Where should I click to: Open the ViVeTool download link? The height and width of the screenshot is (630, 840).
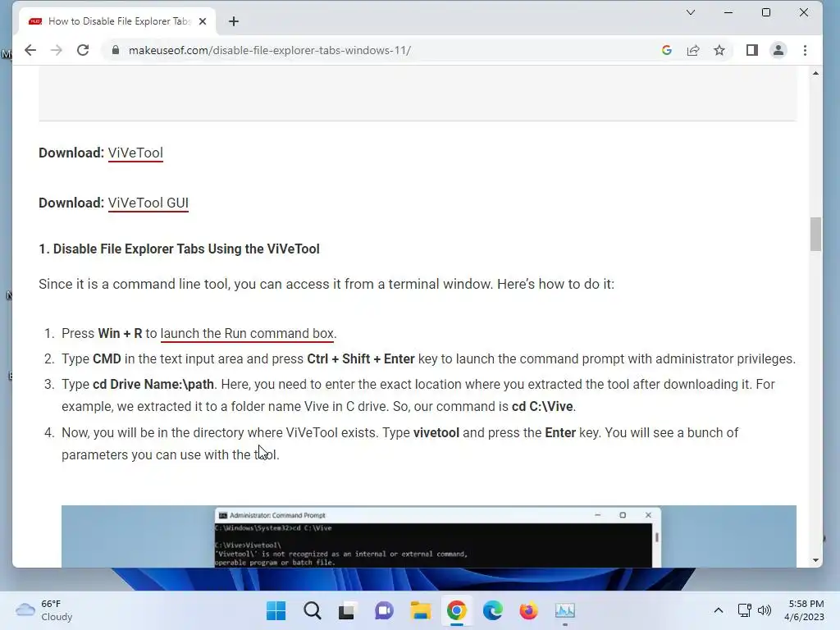(135, 153)
